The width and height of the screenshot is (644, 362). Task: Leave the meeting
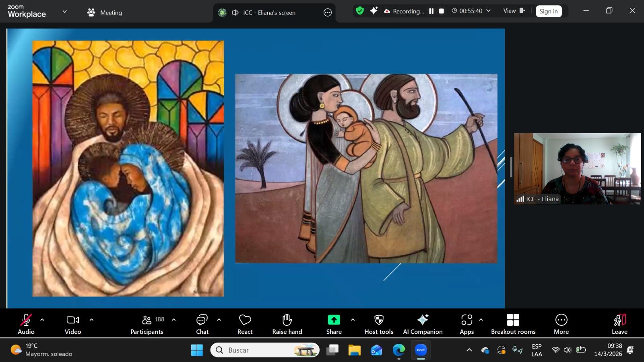point(619,324)
